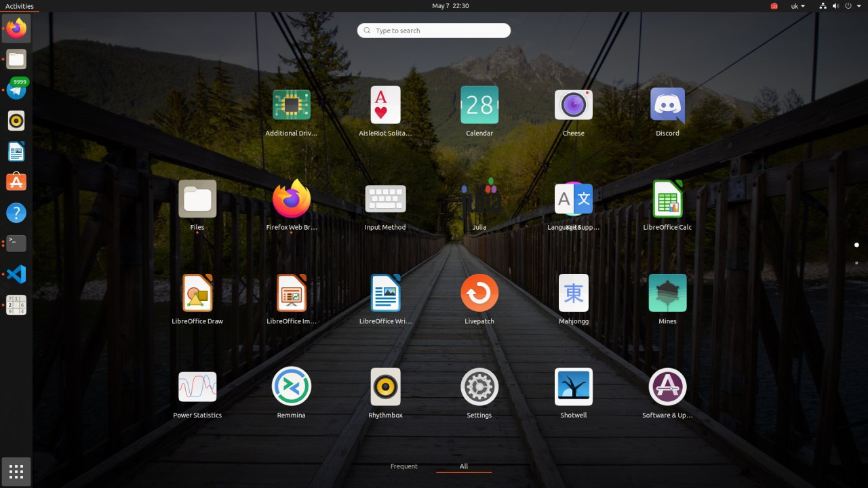Open Ubuntu Software in dock
Image resolution: width=868 pixels, height=488 pixels.
16,182
